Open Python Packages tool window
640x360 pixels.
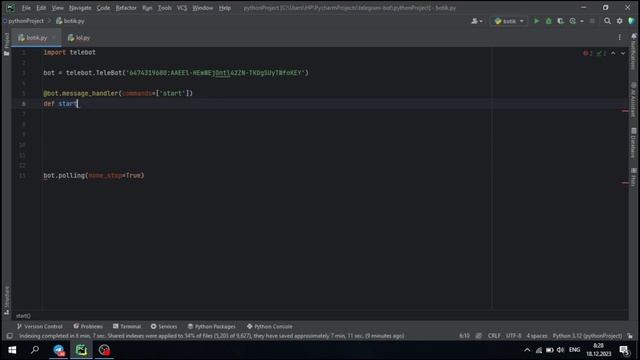(211, 327)
